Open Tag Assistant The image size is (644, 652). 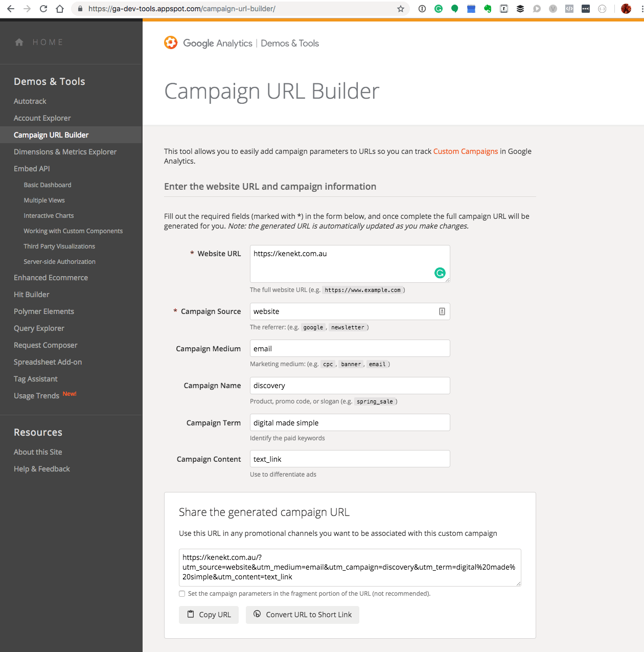[x=36, y=379]
